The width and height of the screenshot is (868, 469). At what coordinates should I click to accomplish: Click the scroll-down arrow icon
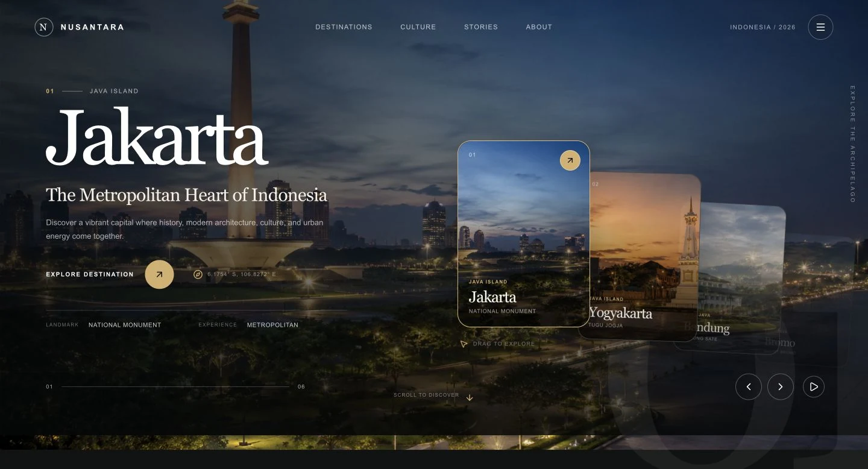coord(470,397)
